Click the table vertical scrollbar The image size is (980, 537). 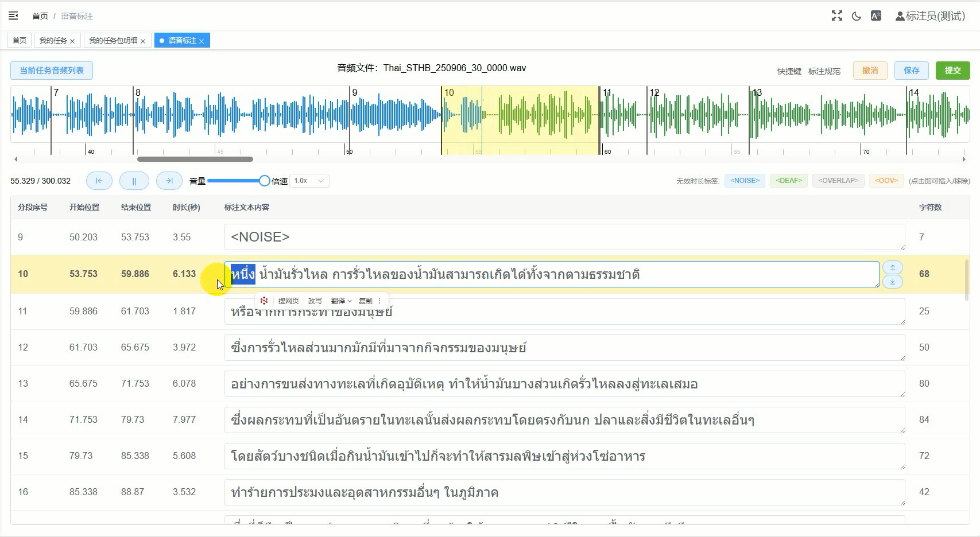[x=967, y=280]
